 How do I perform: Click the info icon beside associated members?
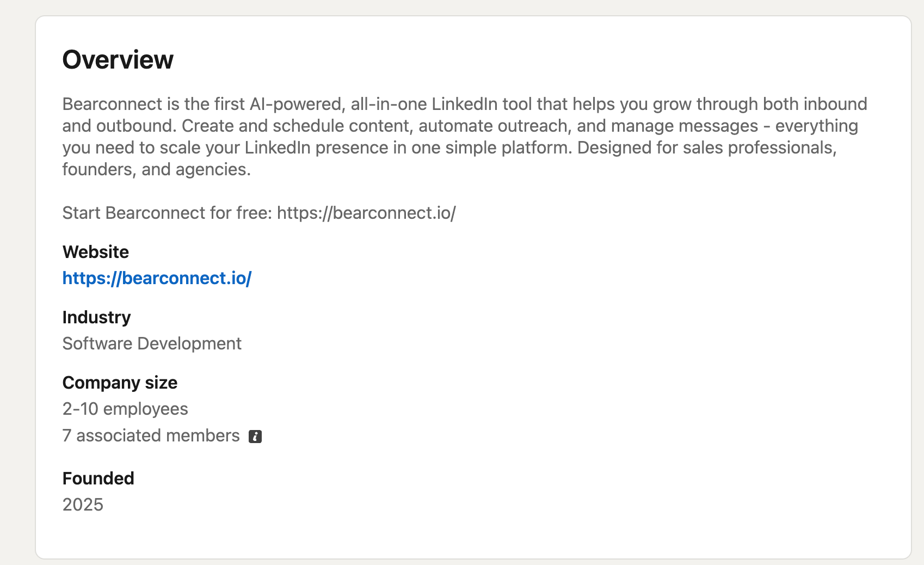[x=255, y=437]
